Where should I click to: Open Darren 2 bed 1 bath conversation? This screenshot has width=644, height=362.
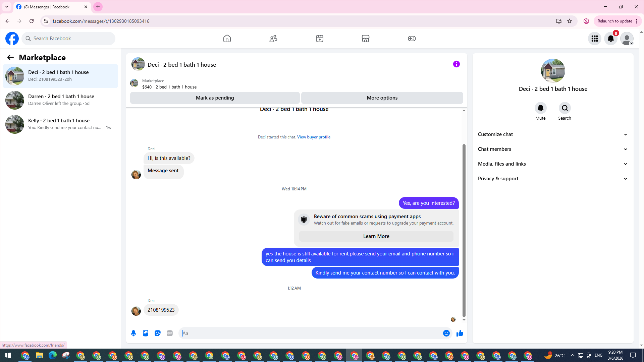(60, 100)
